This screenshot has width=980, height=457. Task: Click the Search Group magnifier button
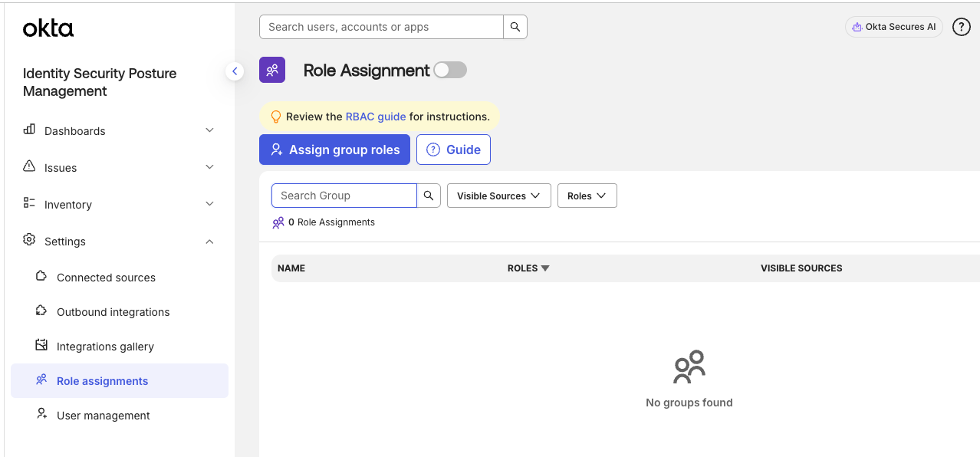click(429, 196)
